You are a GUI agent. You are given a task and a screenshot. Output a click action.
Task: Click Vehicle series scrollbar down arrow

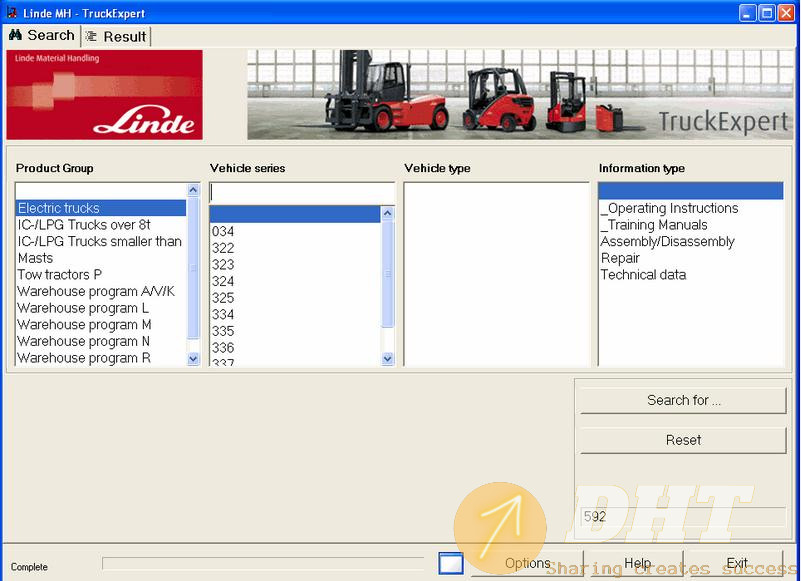click(x=388, y=359)
